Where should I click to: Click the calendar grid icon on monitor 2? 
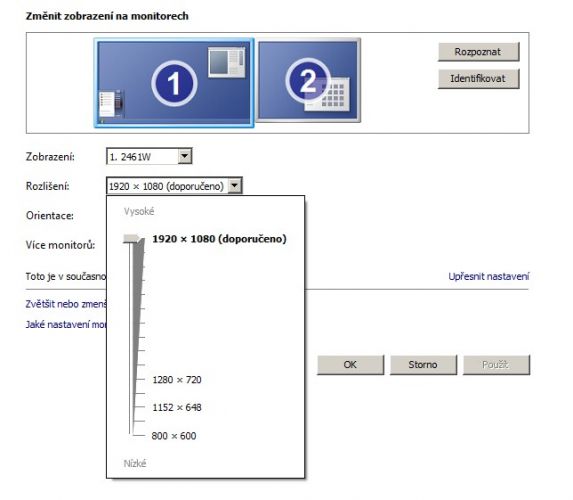click(327, 94)
